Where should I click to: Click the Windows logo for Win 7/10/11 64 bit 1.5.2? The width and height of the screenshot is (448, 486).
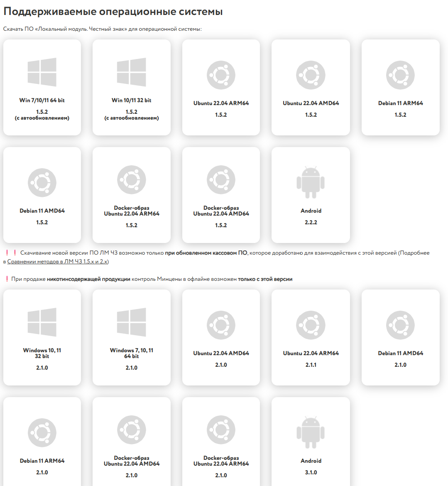[x=42, y=72]
